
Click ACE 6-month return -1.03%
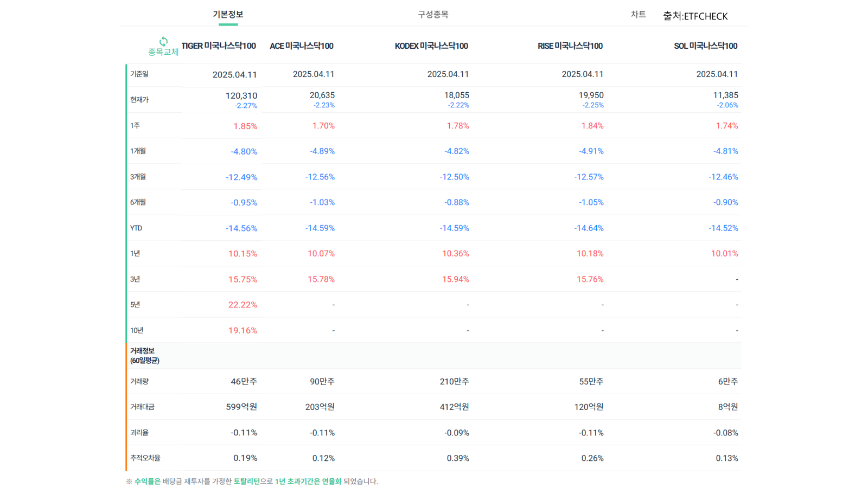[x=322, y=202]
